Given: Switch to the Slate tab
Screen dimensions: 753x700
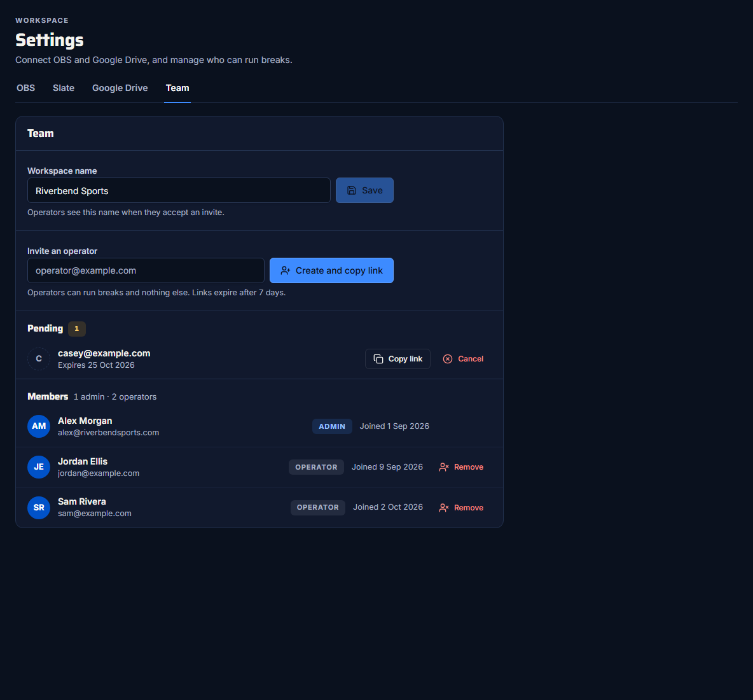Looking at the screenshot, I should click(64, 88).
